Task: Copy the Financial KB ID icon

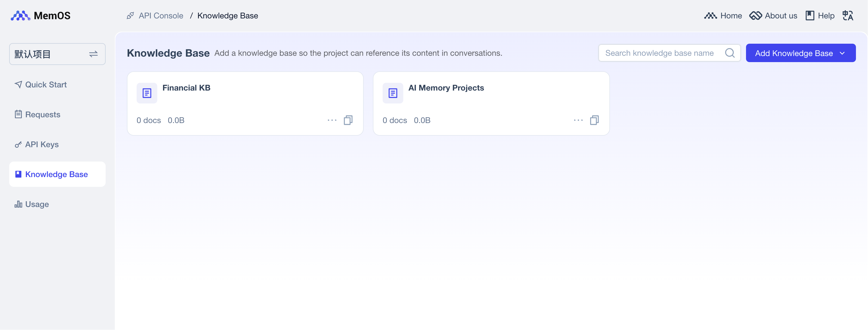Action: tap(348, 120)
